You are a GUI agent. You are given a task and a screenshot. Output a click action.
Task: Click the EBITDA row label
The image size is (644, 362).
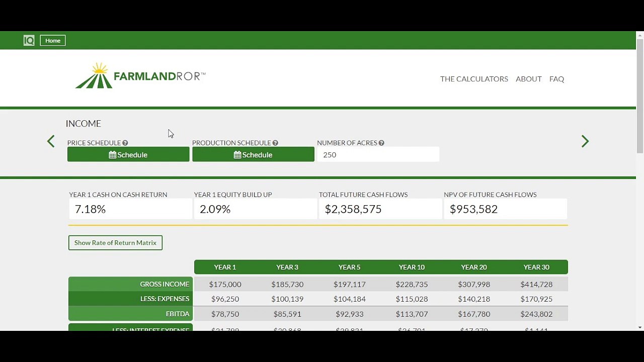(x=130, y=314)
